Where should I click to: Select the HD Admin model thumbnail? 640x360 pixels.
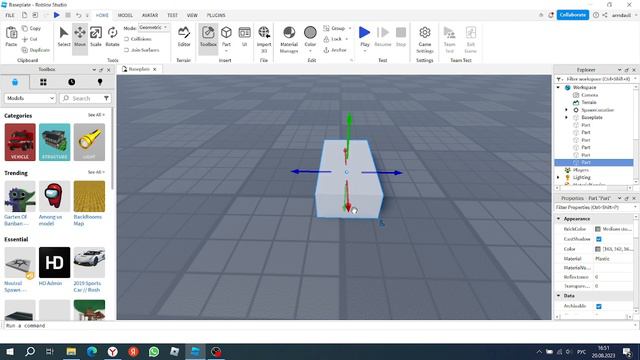tap(54, 262)
